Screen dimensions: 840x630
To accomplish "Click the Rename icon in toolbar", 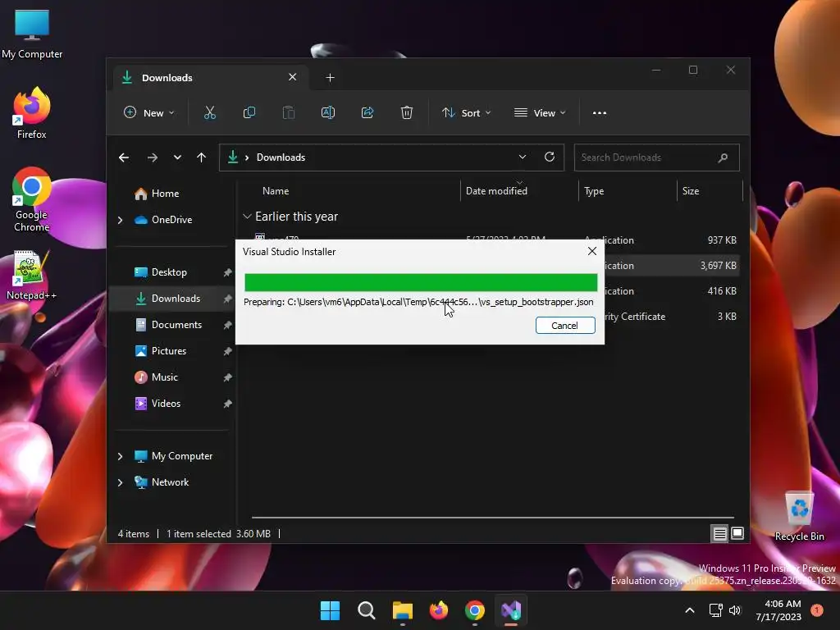I will (328, 112).
